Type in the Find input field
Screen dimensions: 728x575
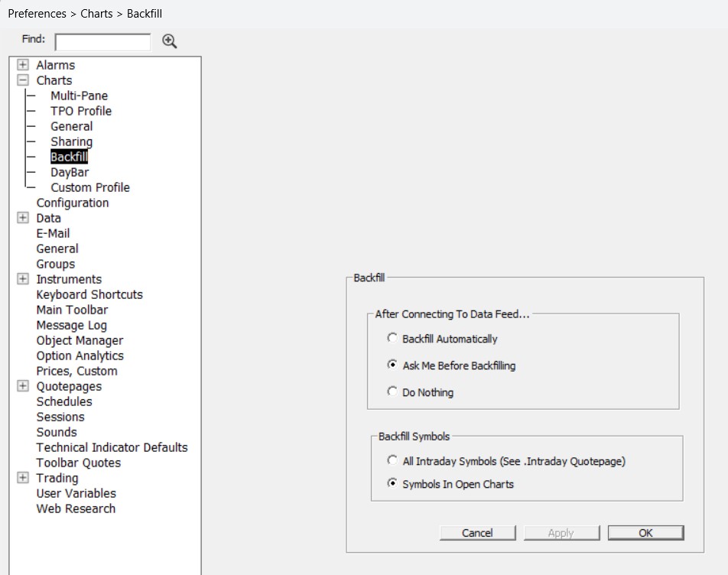click(102, 41)
